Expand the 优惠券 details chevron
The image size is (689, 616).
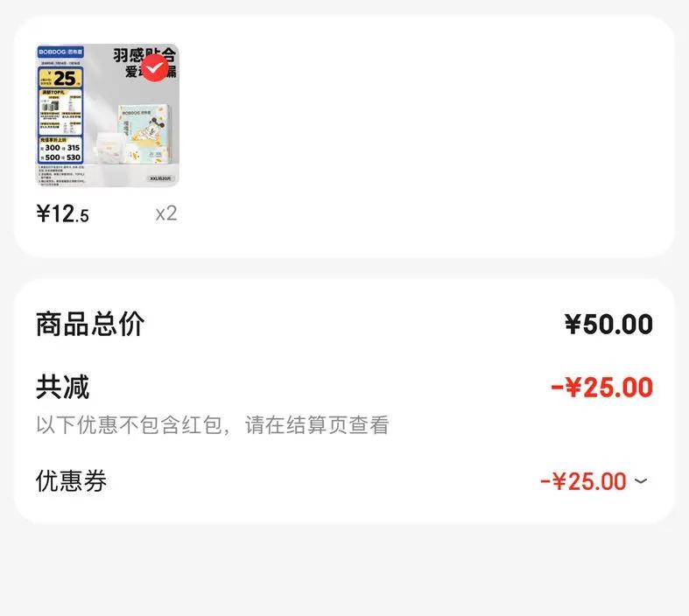pyautogui.click(x=641, y=480)
